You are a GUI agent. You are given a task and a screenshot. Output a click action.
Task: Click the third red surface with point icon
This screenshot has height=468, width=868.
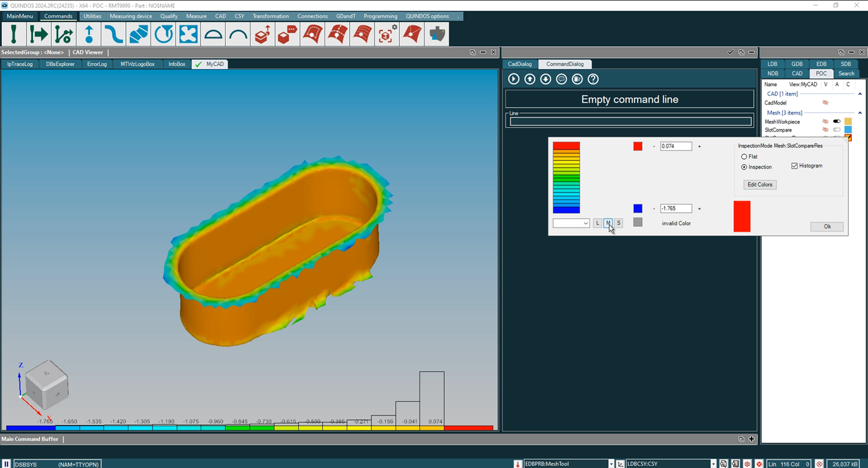[363, 34]
